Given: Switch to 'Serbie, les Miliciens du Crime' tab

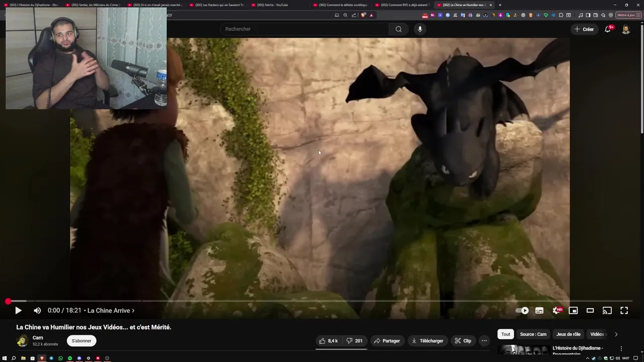Looking at the screenshot, I should pos(94,5).
